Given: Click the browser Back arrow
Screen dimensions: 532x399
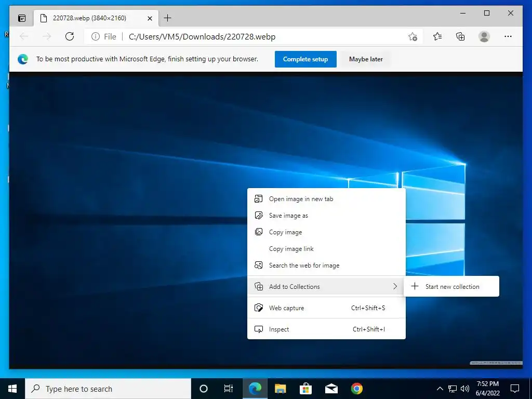Looking at the screenshot, I should pos(24,36).
